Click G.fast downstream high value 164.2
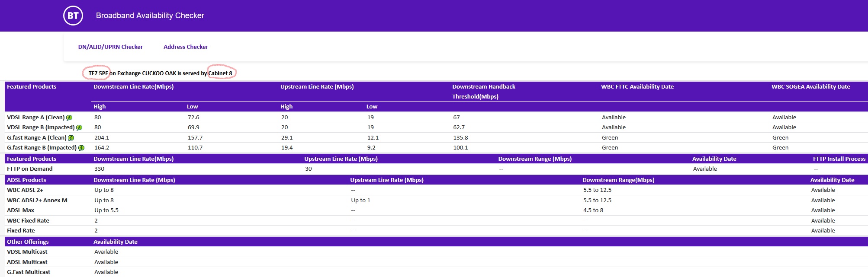 (x=102, y=147)
